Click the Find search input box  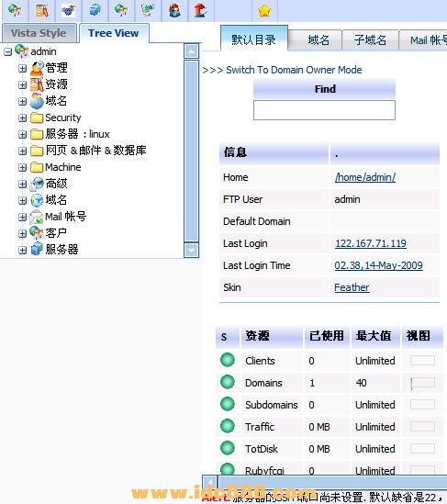[324, 110]
